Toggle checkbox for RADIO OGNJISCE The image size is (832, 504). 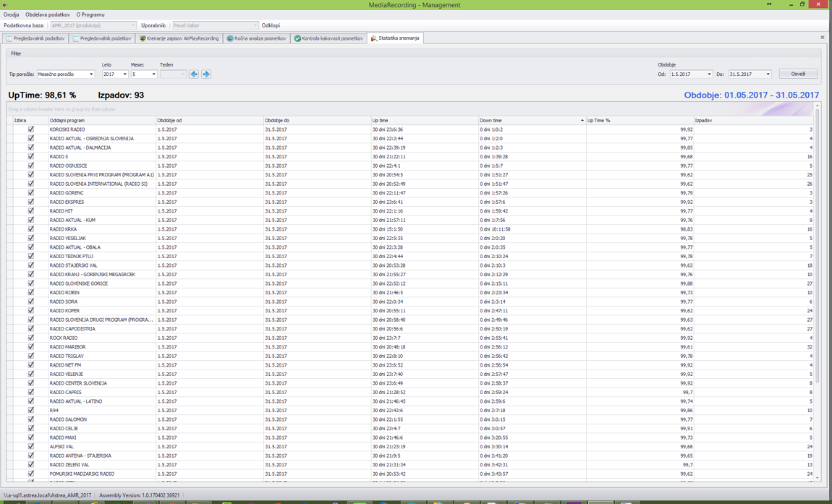point(31,166)
